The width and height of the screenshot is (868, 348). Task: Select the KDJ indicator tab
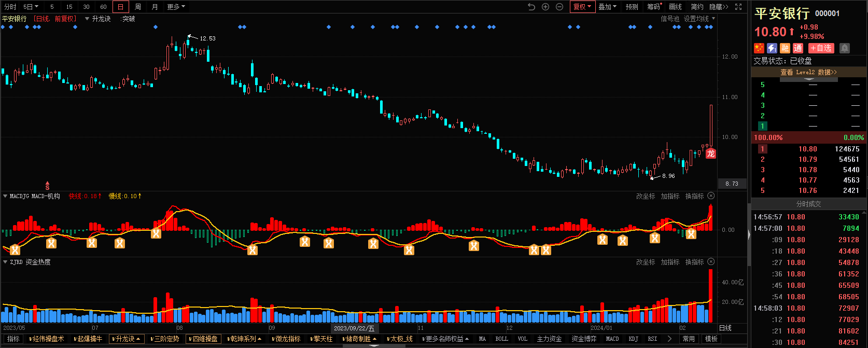pos(633,339)
